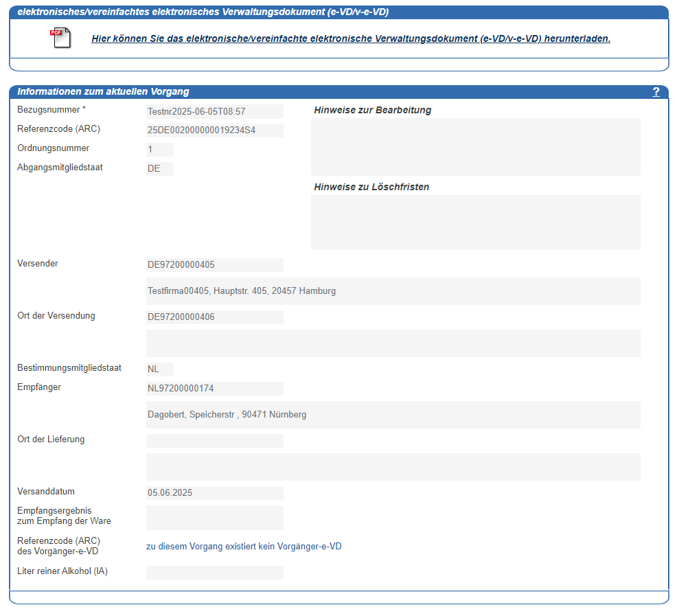Click the Ort der Versendung number field
The image size is (679, 616).
pyautogui.click(x=214, y=317)
